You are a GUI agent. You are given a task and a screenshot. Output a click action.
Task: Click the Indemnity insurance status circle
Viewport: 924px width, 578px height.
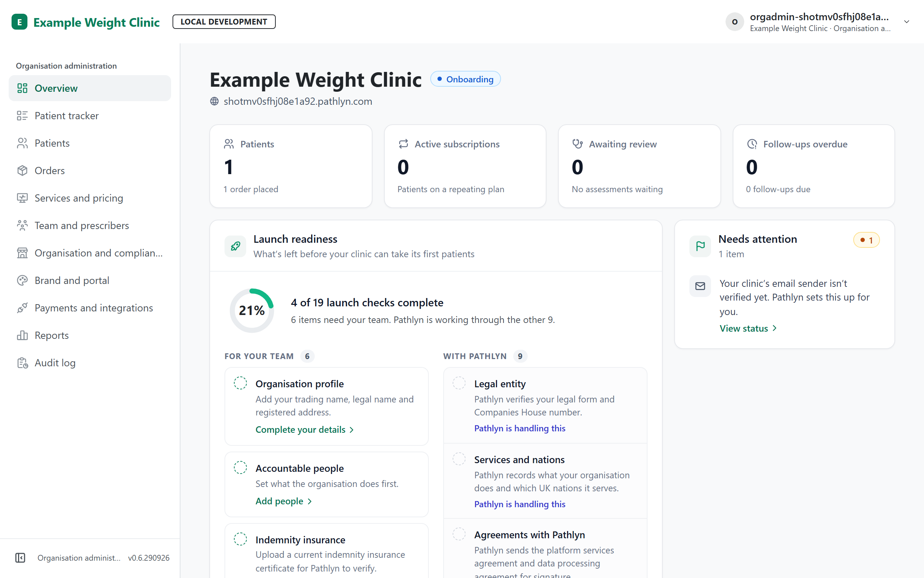click(x=240, y=539)
